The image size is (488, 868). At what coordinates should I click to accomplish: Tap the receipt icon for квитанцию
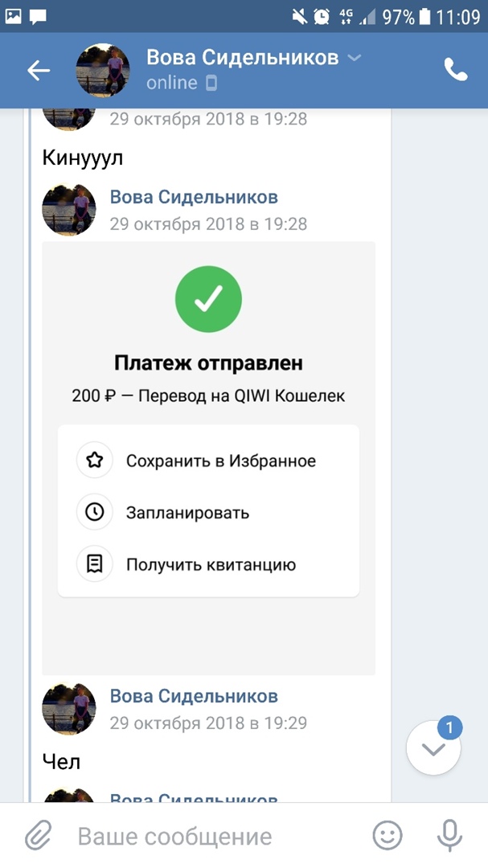95,564
